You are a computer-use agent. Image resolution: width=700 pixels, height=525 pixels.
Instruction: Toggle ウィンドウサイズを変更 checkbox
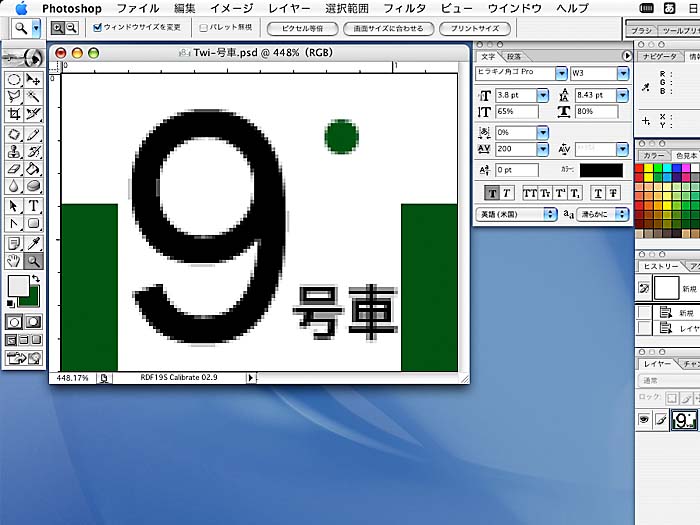point(98,28)
